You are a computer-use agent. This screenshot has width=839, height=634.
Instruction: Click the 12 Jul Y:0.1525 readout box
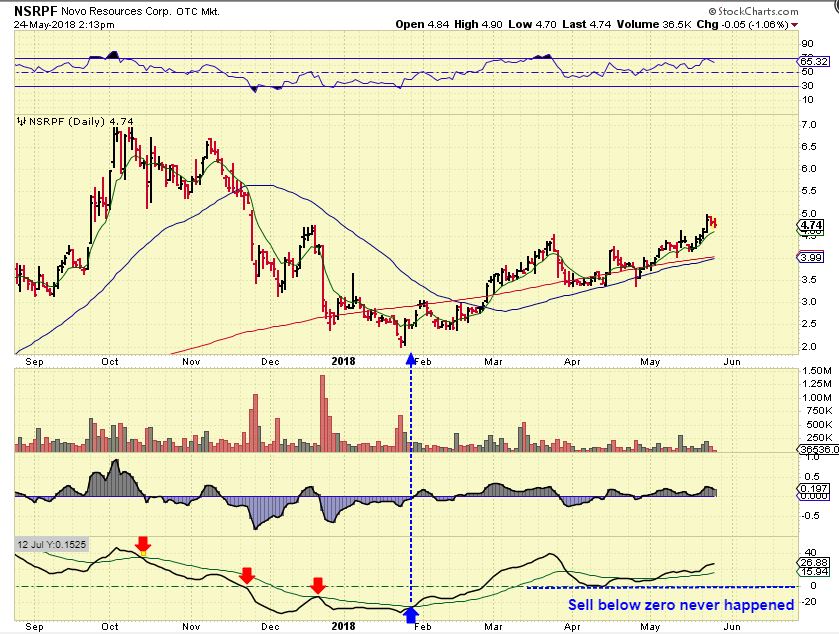pyautogui.click(x=51, y=545)
